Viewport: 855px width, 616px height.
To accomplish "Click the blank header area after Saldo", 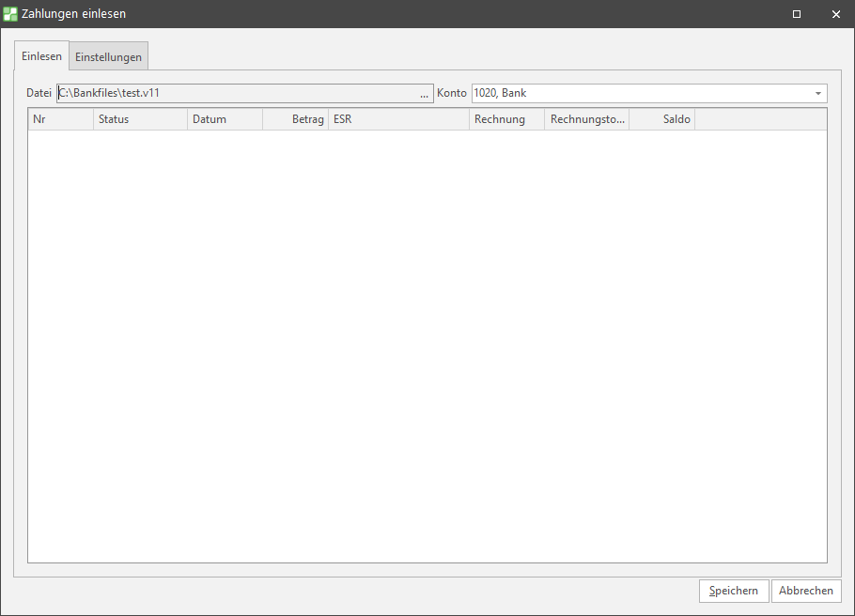I will (x=760, y=119).
